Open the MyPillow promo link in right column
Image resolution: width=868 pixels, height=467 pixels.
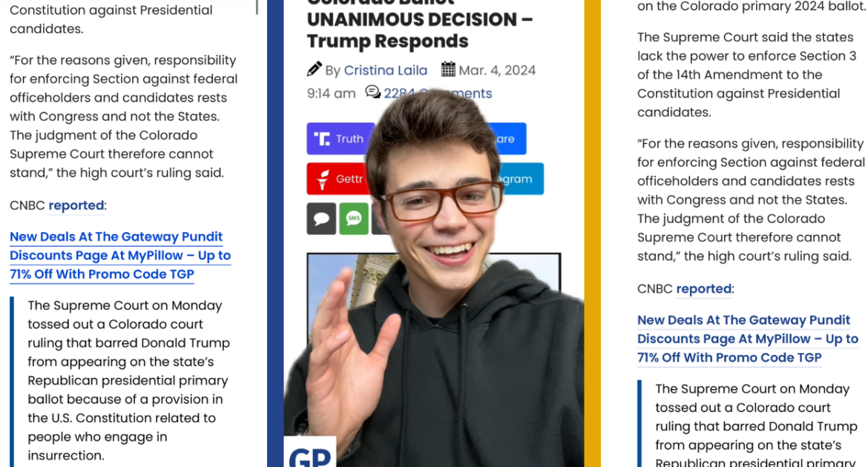[748, 340]
